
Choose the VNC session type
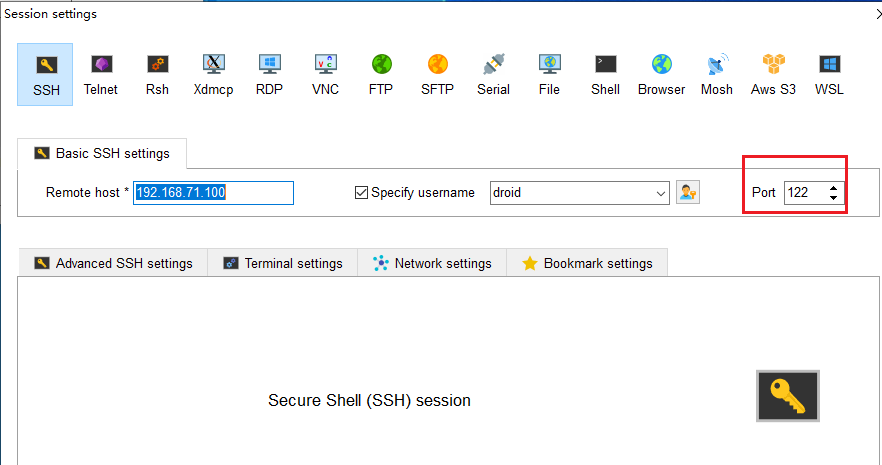tap(325, 74)
